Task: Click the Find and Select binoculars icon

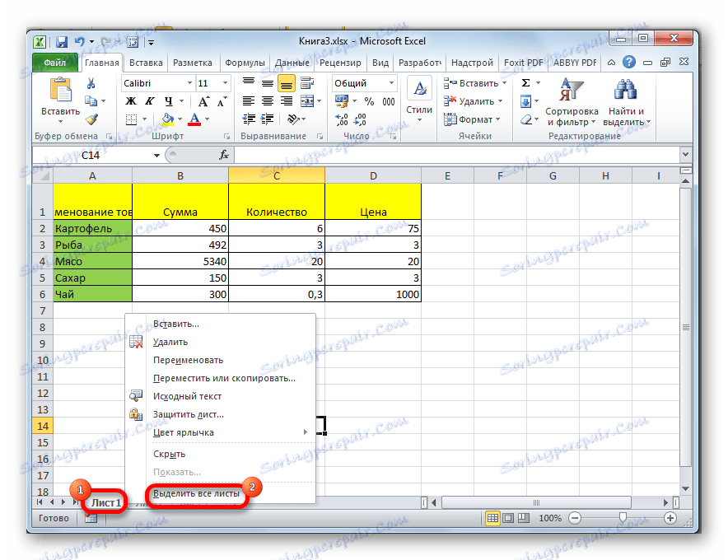Action: 626,91
